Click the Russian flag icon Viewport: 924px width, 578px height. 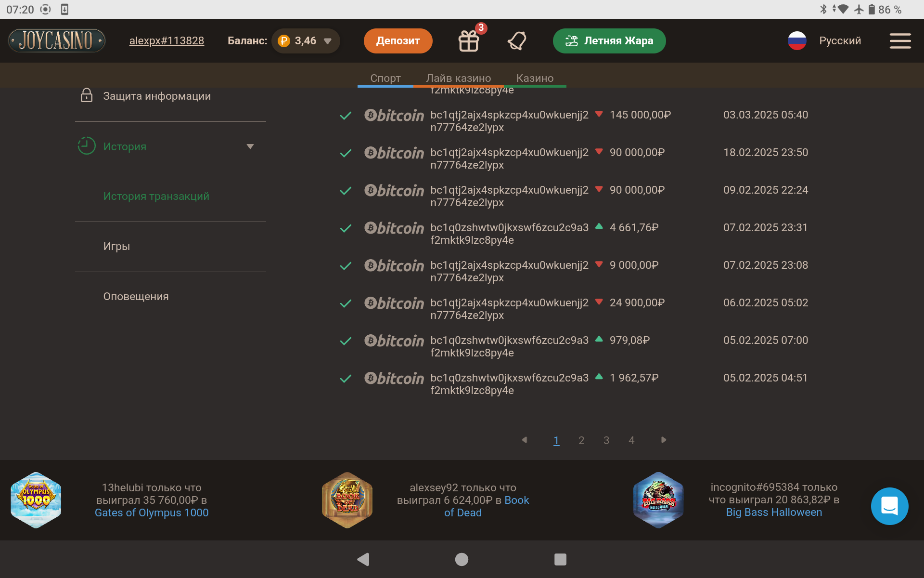[x=797, y=41]
